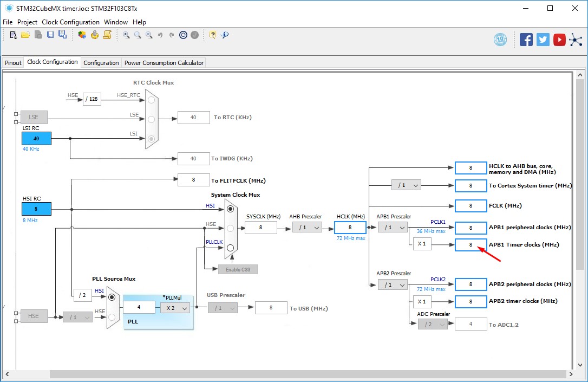The height and width of the screenshot is (382, 588).
Task: Open the Help question mark icon
Action: click(213, 35)
